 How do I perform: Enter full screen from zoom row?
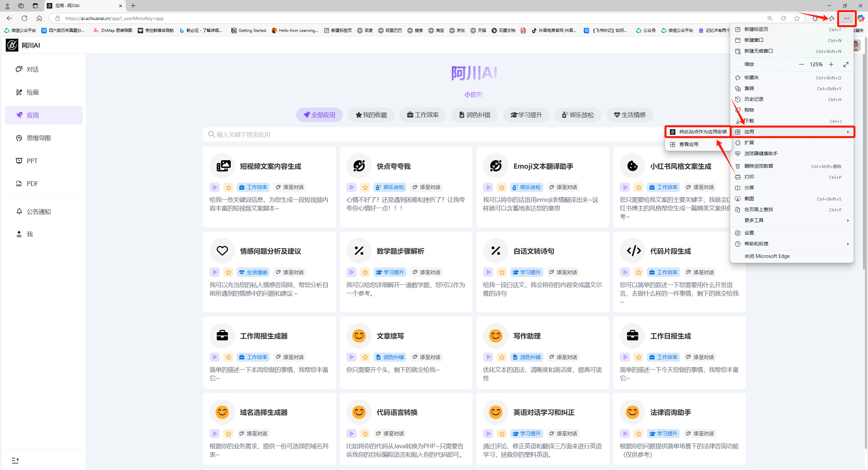[846, 64]
